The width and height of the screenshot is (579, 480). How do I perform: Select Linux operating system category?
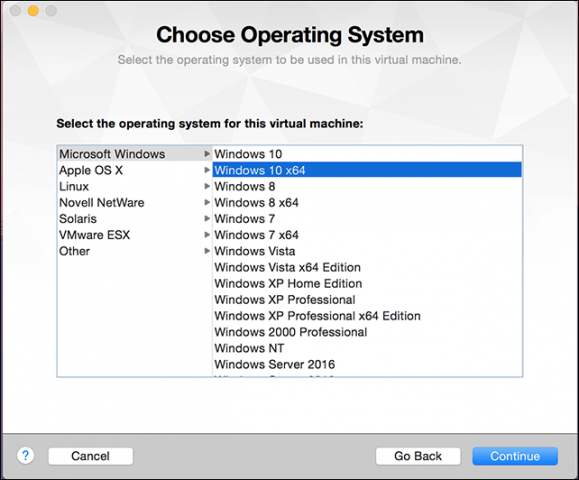click(x=134, y=186)
